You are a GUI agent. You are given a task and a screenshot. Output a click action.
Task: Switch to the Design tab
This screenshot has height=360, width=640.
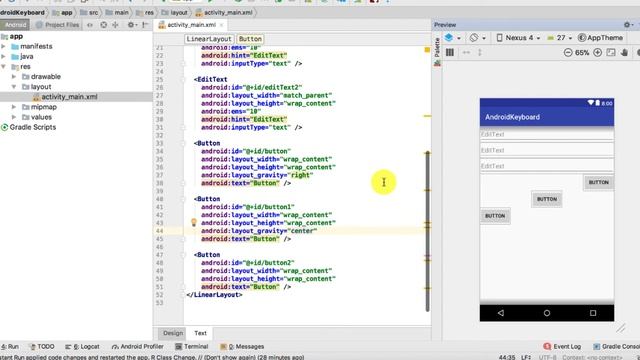(173, 333)
